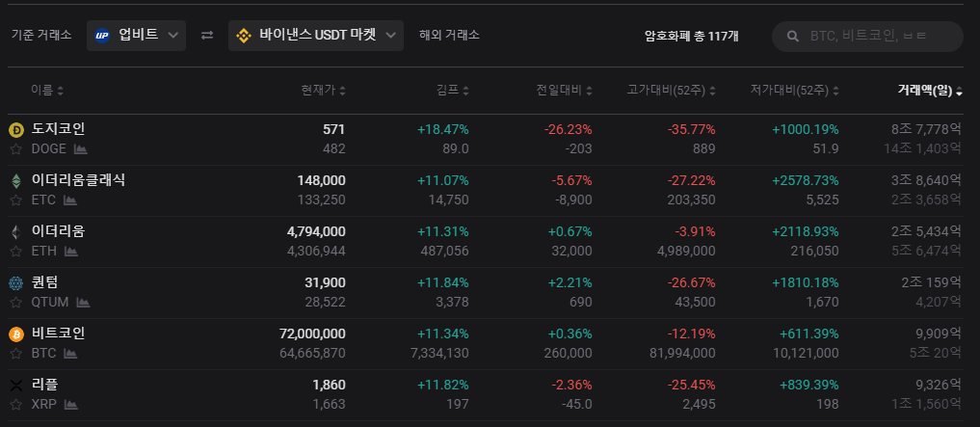Screen dimensions: 980x427
Task: Click the Ethereum Classic coin logo
Action: pos(15,180)
